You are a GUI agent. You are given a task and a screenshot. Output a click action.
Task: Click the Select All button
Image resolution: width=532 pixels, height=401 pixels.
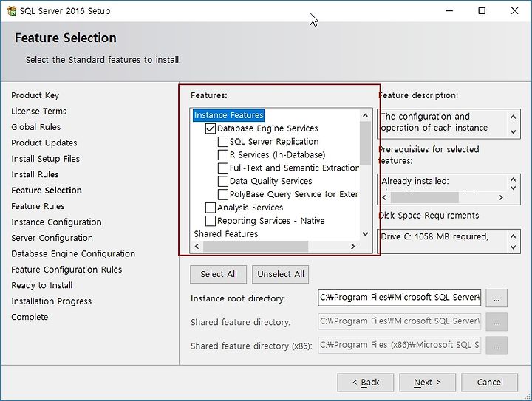click(219, 274)
